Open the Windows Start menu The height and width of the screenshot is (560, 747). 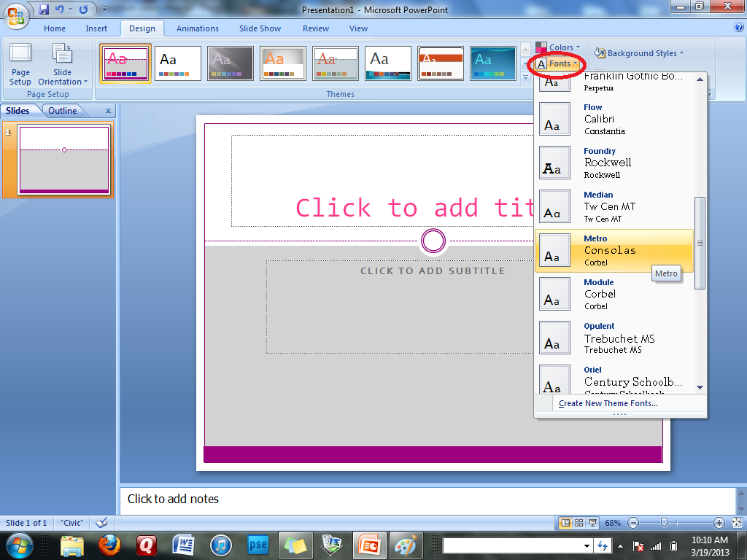tap(20, 545)
